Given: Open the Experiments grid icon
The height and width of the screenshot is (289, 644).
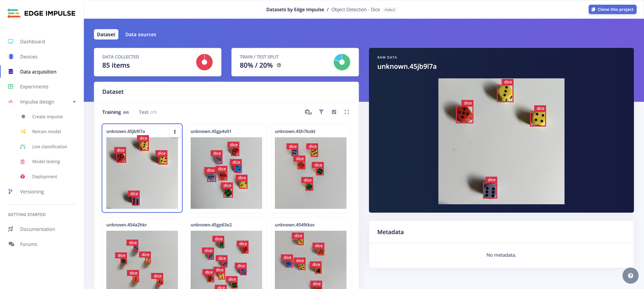Looking at the screenshot, I should tap(11, 86).
